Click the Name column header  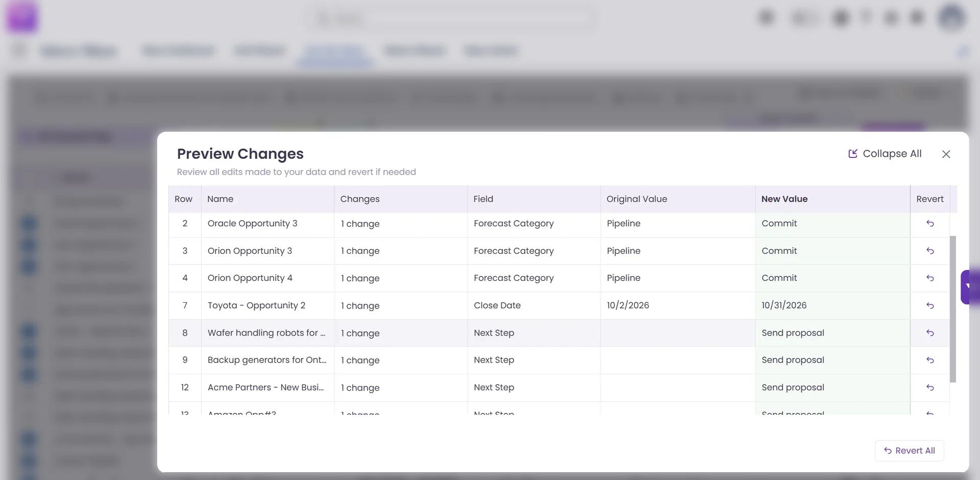267,199
